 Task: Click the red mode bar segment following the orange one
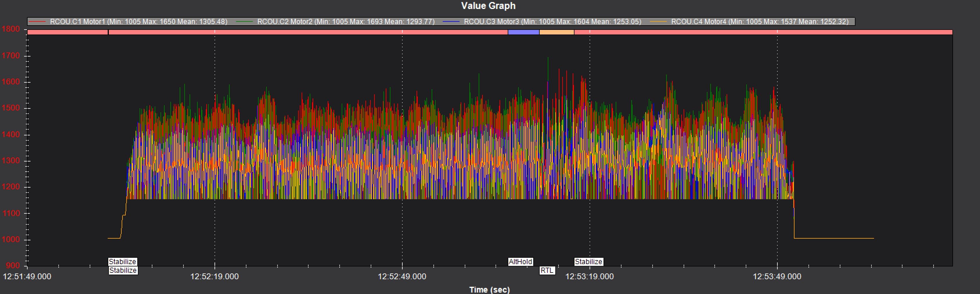point(763,32)
